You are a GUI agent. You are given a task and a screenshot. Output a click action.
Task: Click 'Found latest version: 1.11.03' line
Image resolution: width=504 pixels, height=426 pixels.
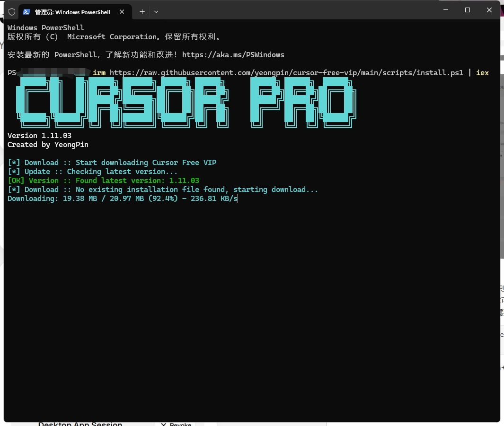click(103, 181)
